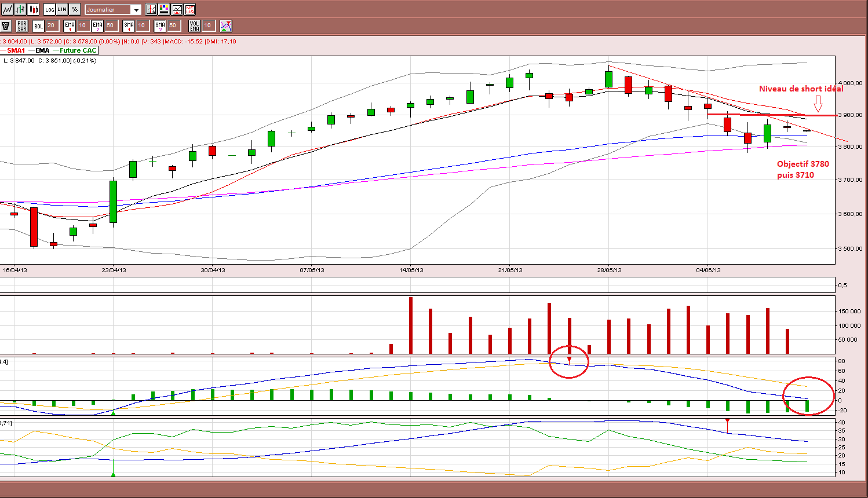Click the 30/04/13 date label
The height and width of the screenshot is (498, 868).
click(213, 270)
